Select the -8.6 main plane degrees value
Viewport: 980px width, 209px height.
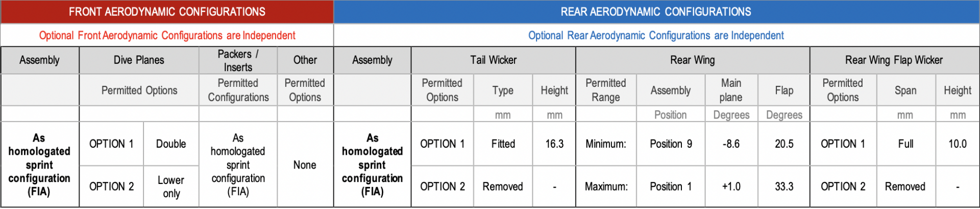[731, 144]
